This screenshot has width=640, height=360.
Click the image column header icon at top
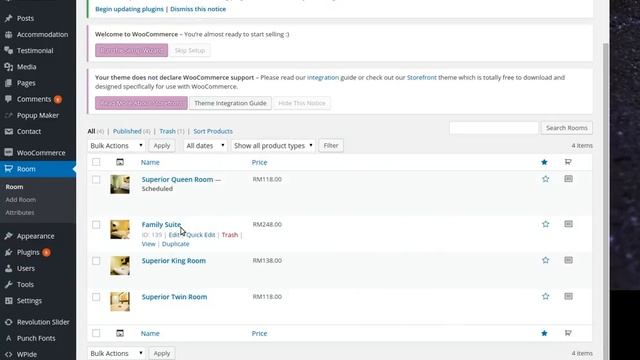point(120,162)
